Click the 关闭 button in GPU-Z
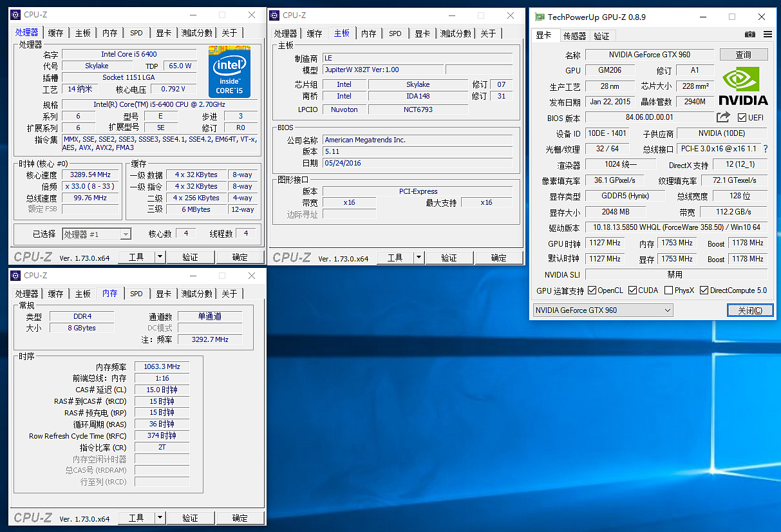Viewport: 781px width, 532px height. tap(750, 310)
